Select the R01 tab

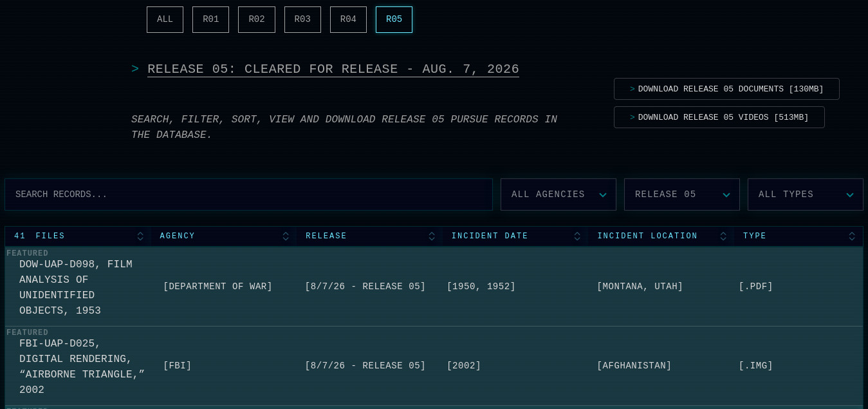click(x=211, y=19)
